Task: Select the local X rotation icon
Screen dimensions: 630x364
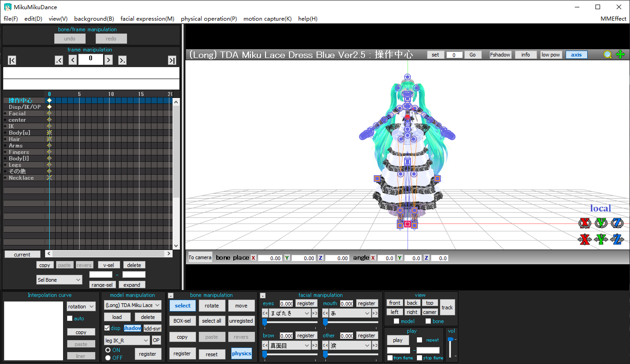Action: (x=585, y=223)
